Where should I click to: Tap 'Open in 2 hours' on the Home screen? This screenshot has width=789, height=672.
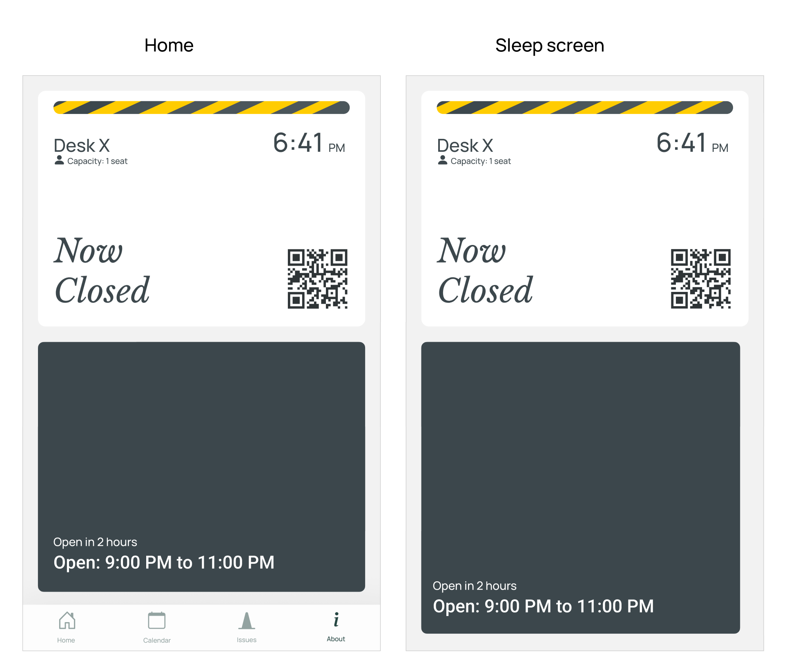coord(95,542)
